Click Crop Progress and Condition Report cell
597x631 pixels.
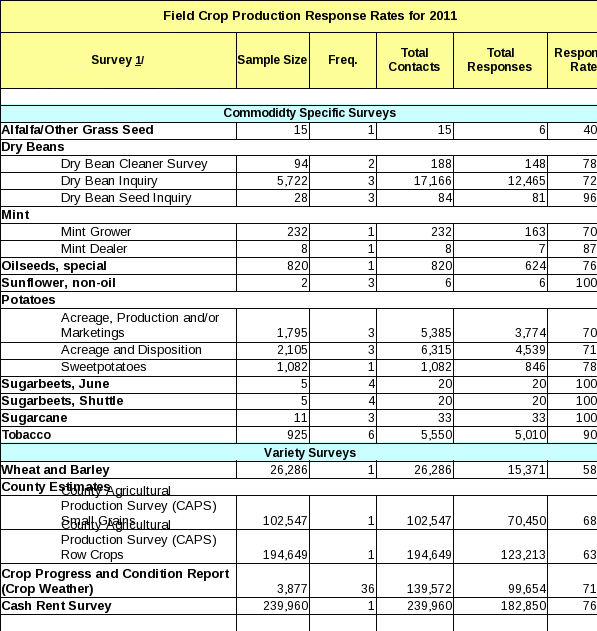(118, 581)
